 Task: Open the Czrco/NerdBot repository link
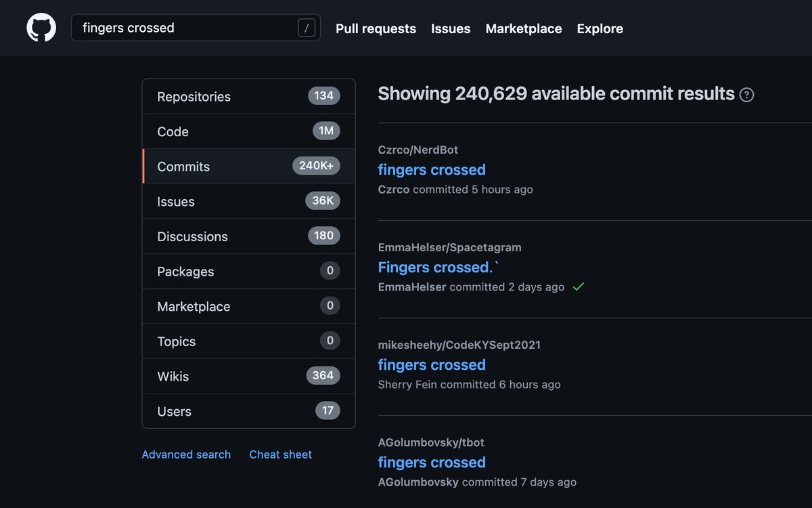click(422, 150)
